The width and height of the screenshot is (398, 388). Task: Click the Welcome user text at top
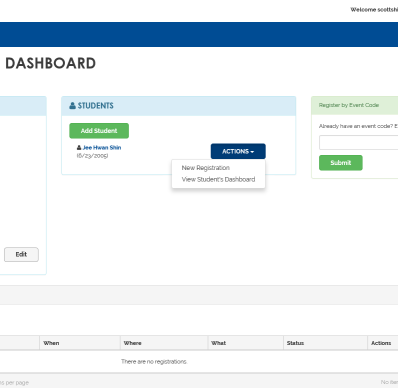[374, 10]
